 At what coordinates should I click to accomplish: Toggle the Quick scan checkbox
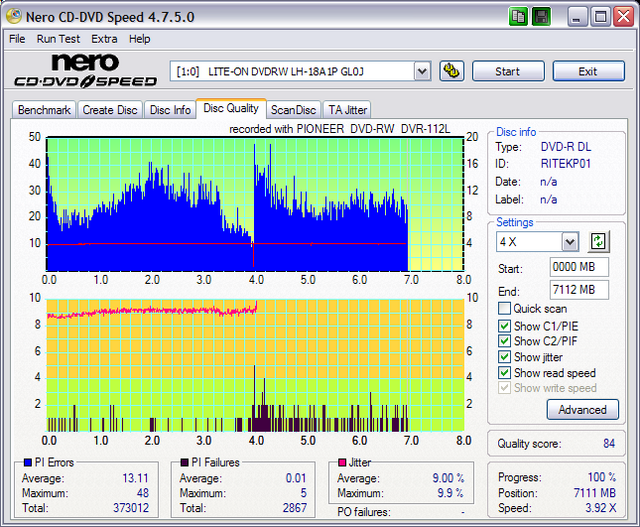pyautogui.click(x=504, y=308)
